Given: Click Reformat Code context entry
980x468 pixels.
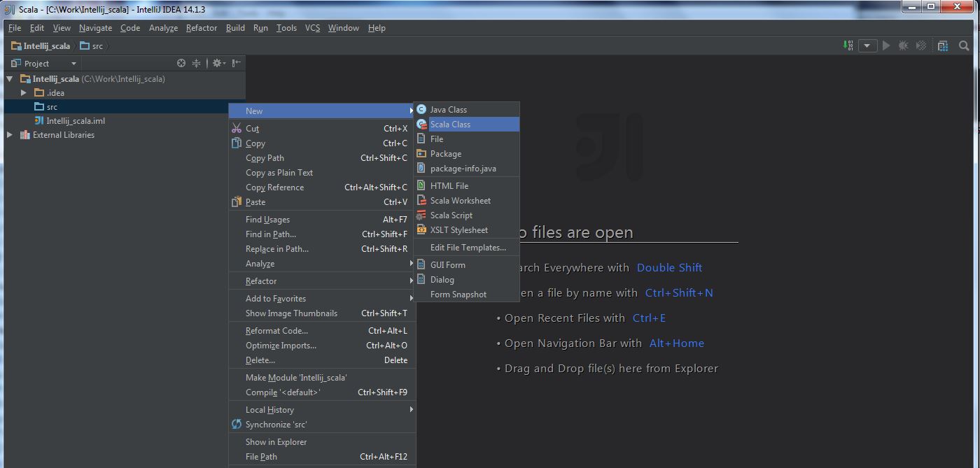Looking at the screenshot, I should coord(322,331).
